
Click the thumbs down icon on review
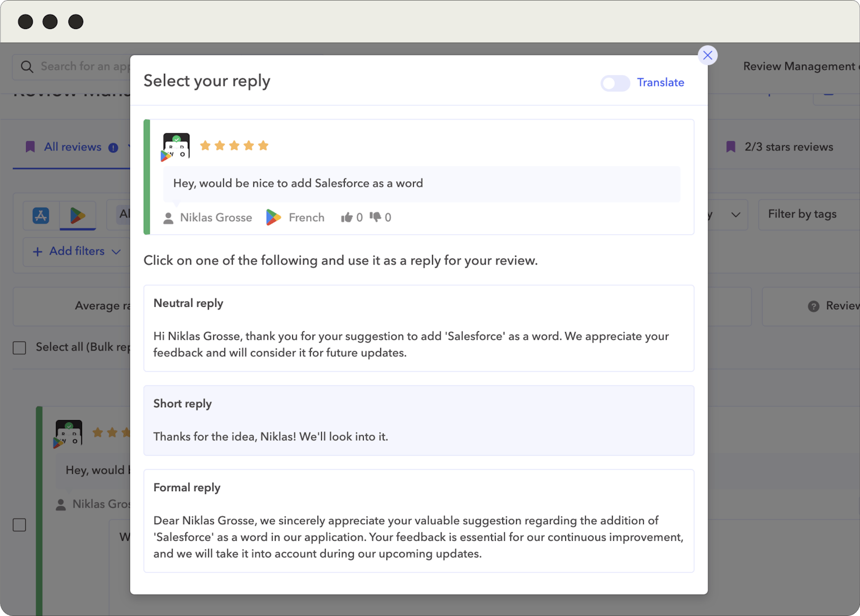pyautogui.click(x=375, y=217)
